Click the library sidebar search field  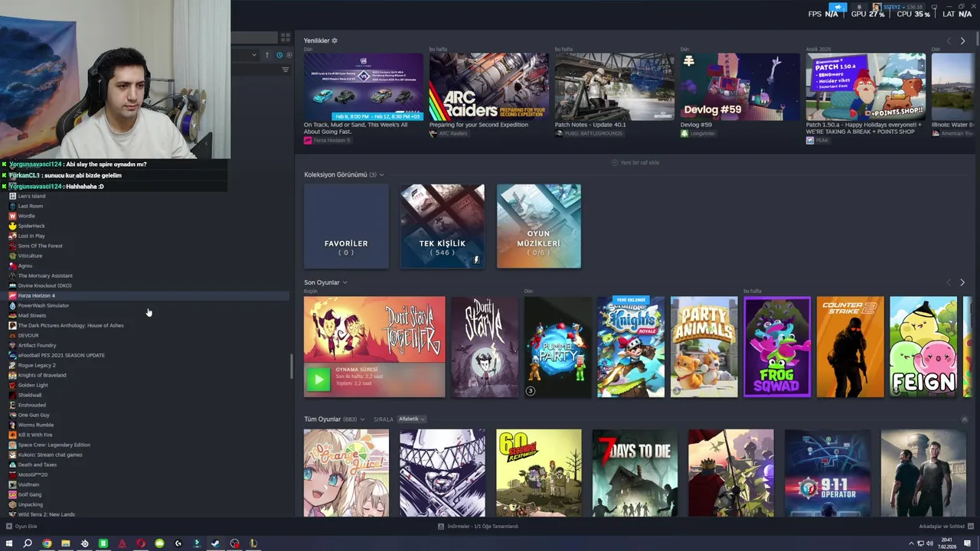pyautogui.click(x=254, y=37)
